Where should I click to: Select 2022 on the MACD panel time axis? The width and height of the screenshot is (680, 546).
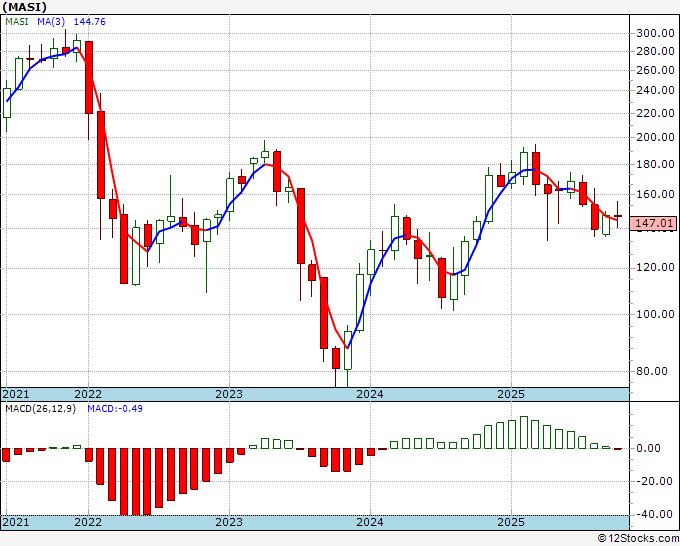coord(88,522)
